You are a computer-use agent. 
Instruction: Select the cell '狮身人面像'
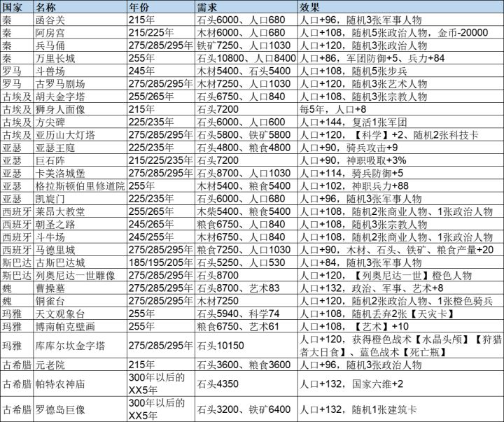click(80, 109)
